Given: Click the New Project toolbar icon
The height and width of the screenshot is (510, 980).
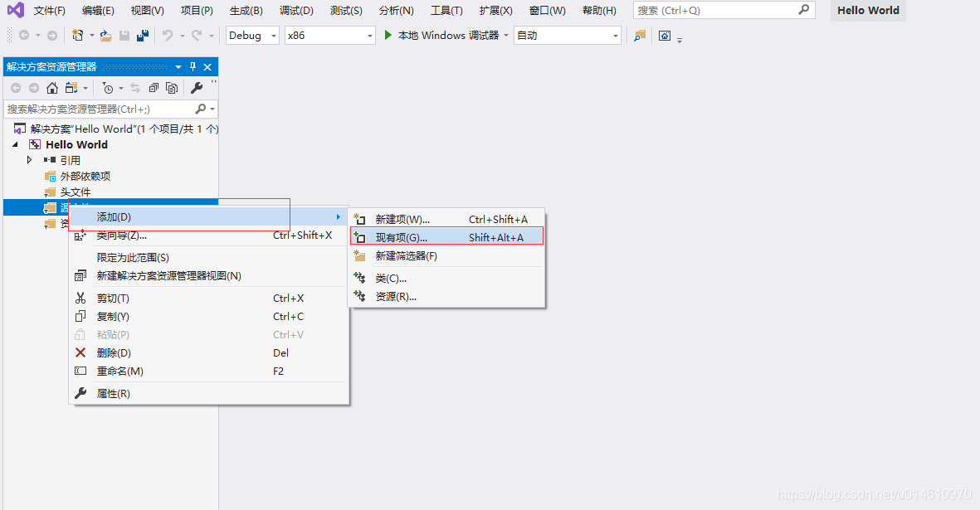Looking at the screenshot, I should (77, 36).
